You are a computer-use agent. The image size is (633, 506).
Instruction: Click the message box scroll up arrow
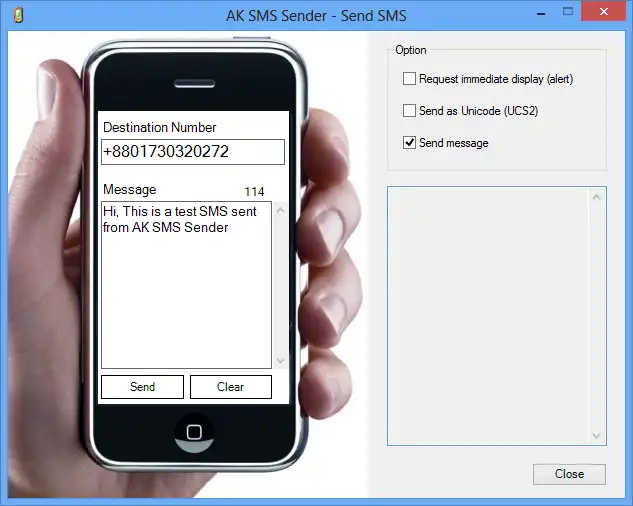[281, 210]
